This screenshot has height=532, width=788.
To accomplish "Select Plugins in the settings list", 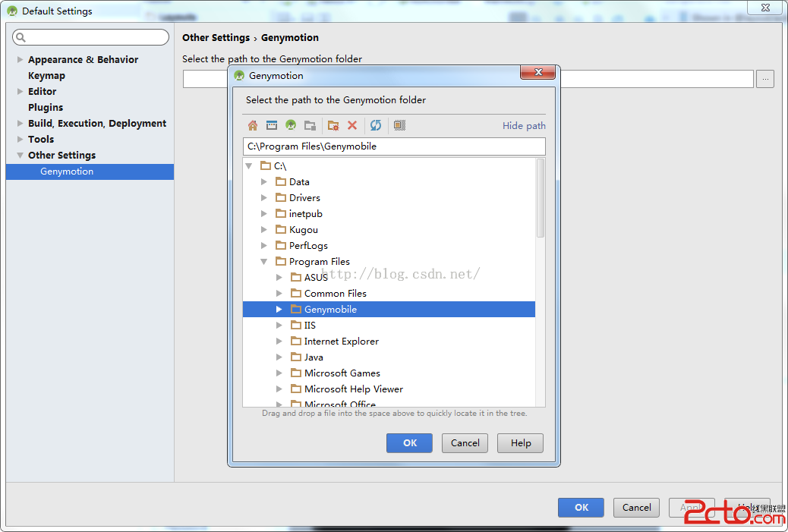I will [46, 108].
